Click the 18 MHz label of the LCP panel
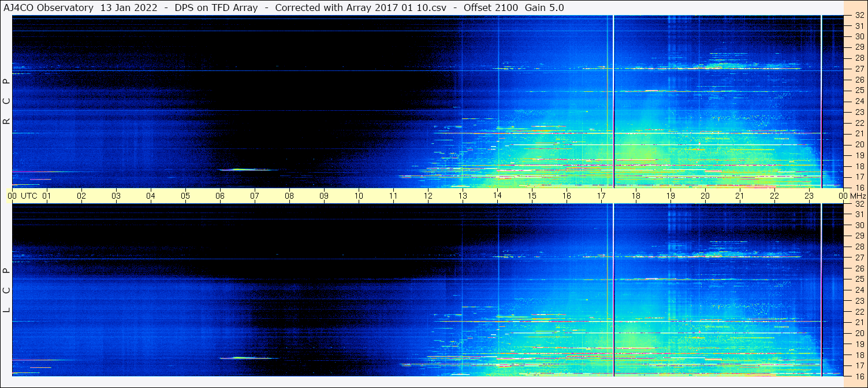868x388 pixels. pyautogui.click(x=859, y=355)
